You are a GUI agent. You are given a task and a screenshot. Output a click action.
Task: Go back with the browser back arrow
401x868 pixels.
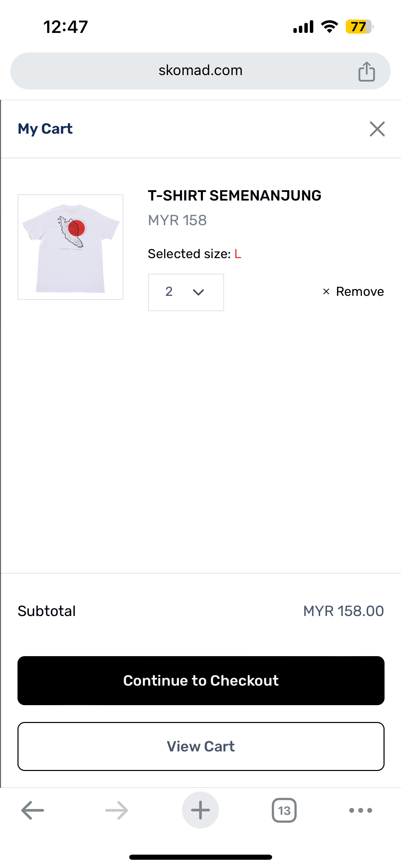[33, 810]
